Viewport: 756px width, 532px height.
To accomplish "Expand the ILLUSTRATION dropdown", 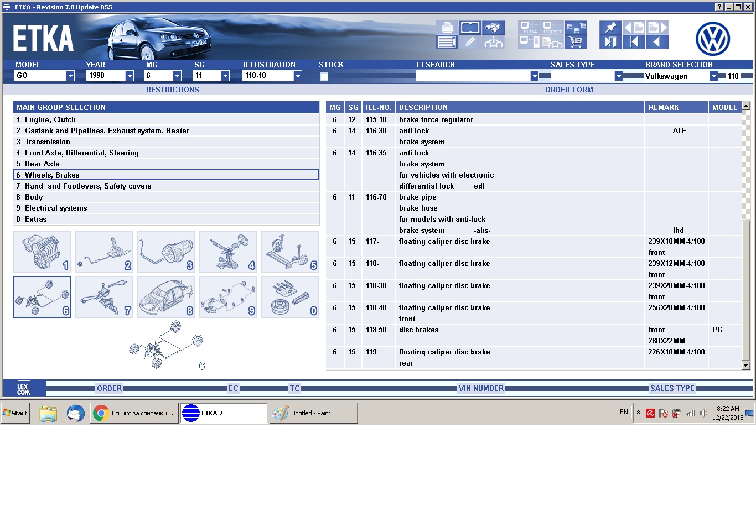I will pos(298,76).
